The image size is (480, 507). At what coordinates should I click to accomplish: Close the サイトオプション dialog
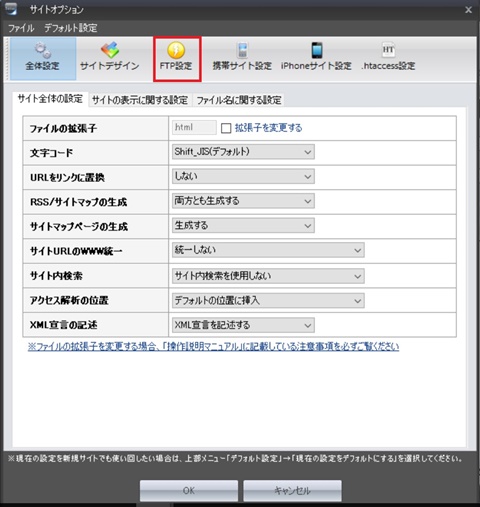pos(468,10)
